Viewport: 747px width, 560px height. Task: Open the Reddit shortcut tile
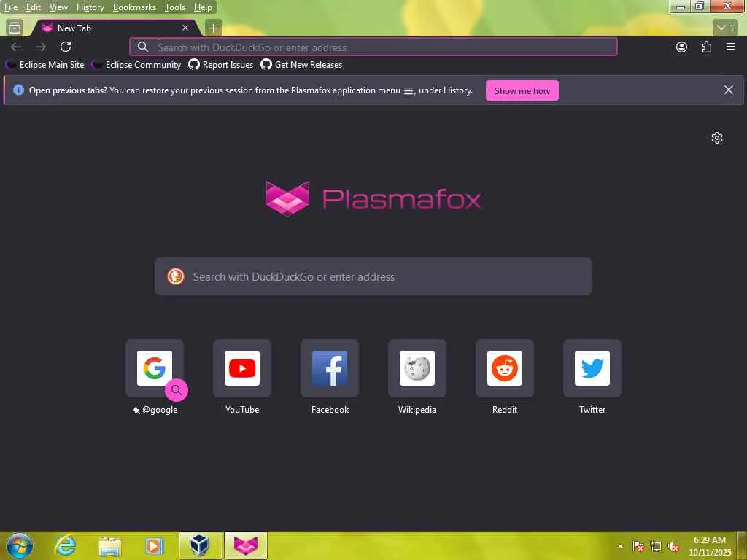[505, 368]
